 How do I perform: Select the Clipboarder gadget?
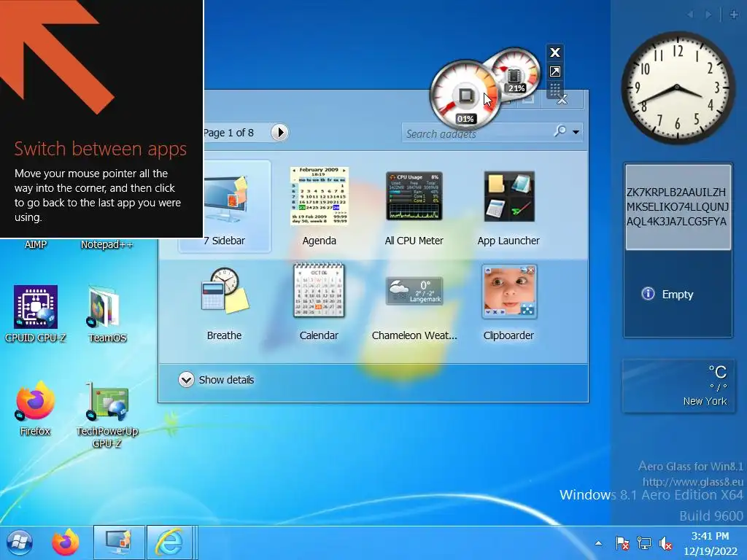[x=508, y=292]
